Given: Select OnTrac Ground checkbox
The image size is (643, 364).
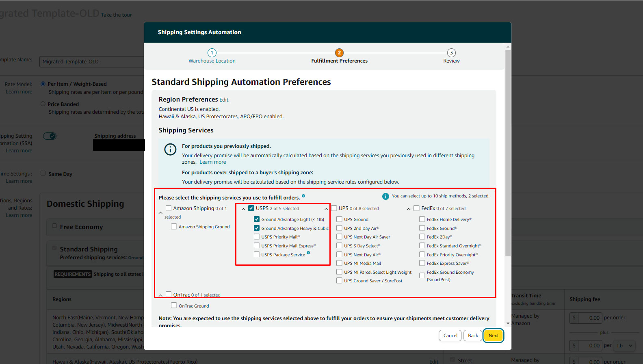Looking at the screenshot, I should click(x=174, y=305).
